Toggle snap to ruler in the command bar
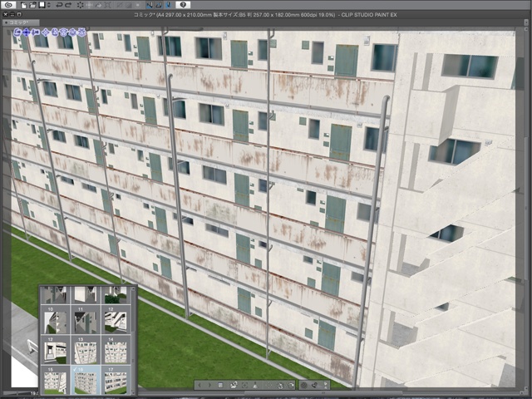The height and width of the screenshot is (399, 532). coord(150,5)
